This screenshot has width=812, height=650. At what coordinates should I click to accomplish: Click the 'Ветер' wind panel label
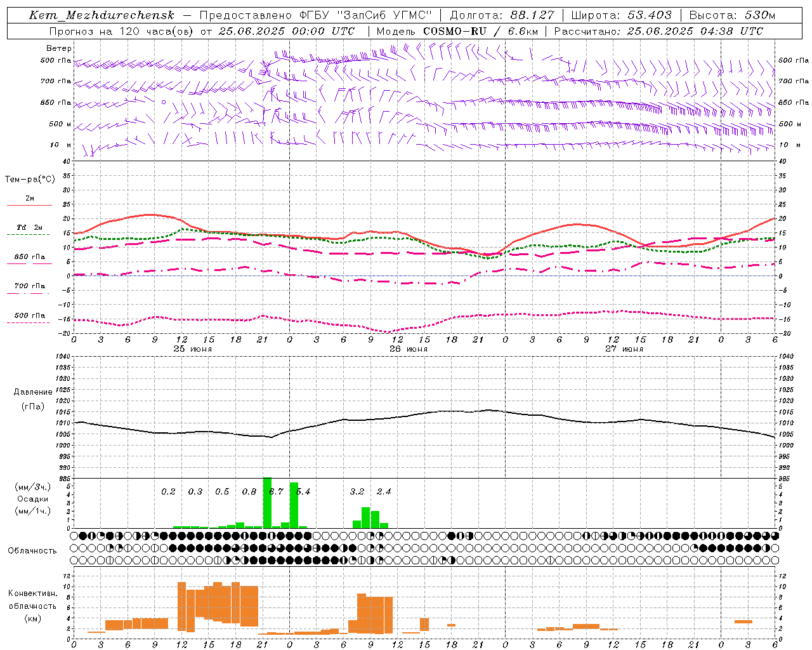(59, 48)
